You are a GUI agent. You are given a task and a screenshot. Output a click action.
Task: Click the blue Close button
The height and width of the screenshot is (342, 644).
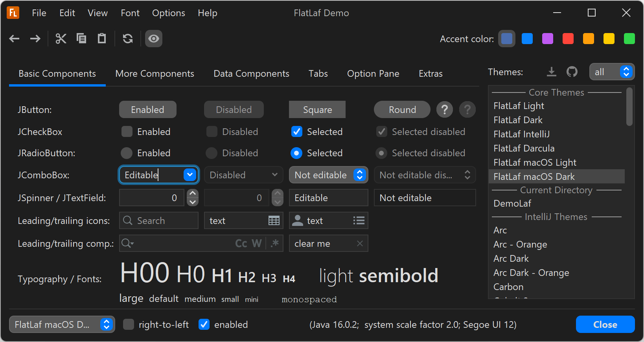tap(605, 324)
